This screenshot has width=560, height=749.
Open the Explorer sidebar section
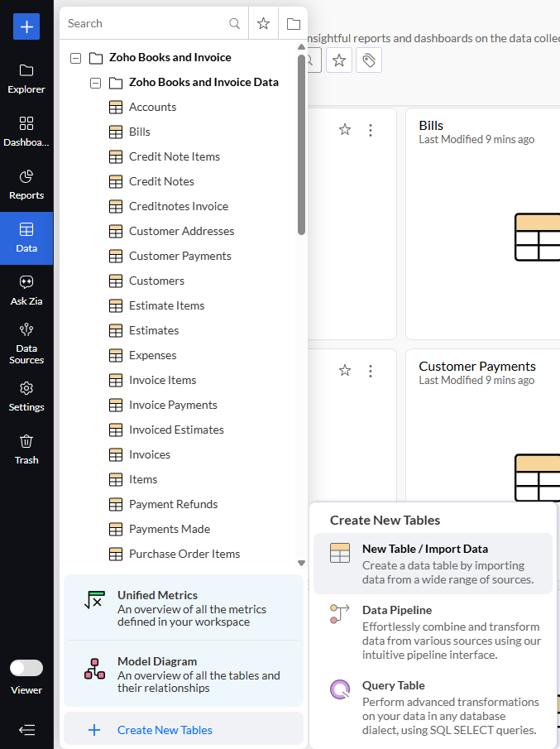tap(26, 79)
